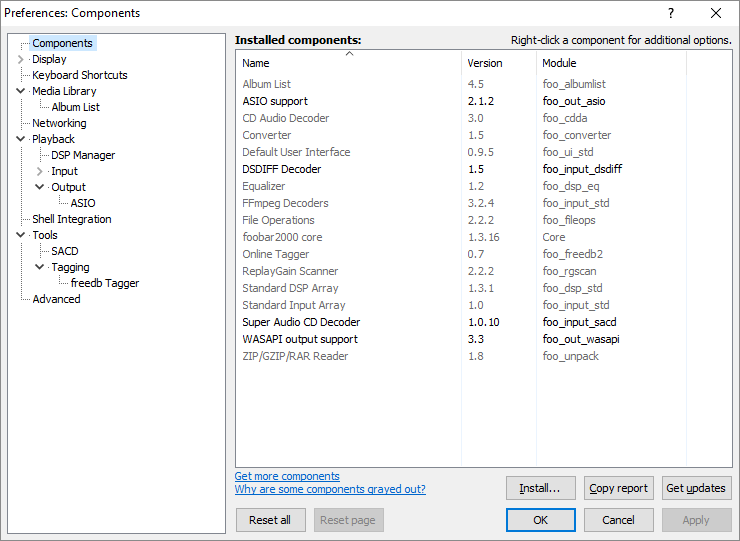Open the freedb Tagger page
The width and height of the screenshot is (740, 541).
[105, 284]
